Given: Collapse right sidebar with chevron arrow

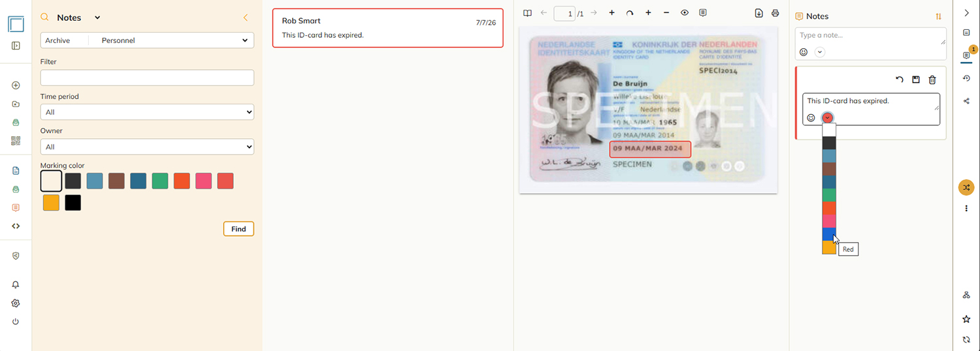Looking at the screenshot, I should coord(966,13).
